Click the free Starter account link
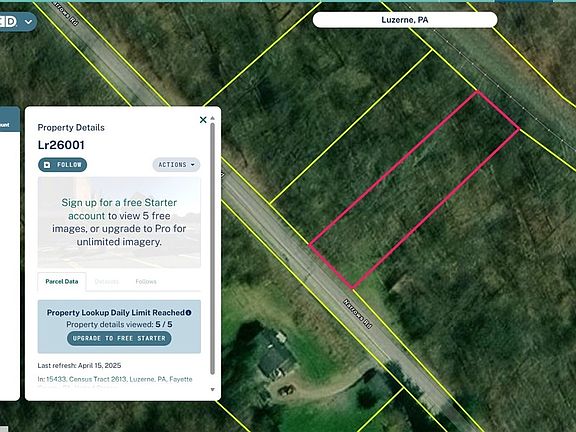The width and height of the screenshot is (576, 432). point(123,209)
